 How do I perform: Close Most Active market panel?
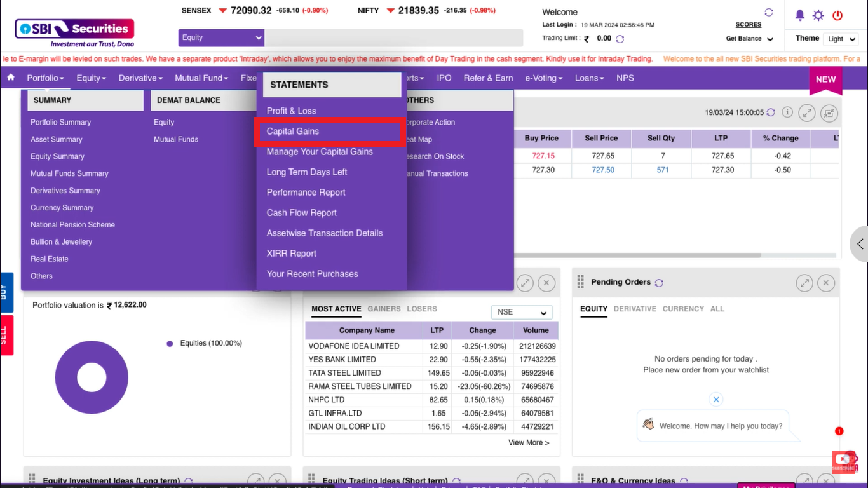(x=546, y=283)
